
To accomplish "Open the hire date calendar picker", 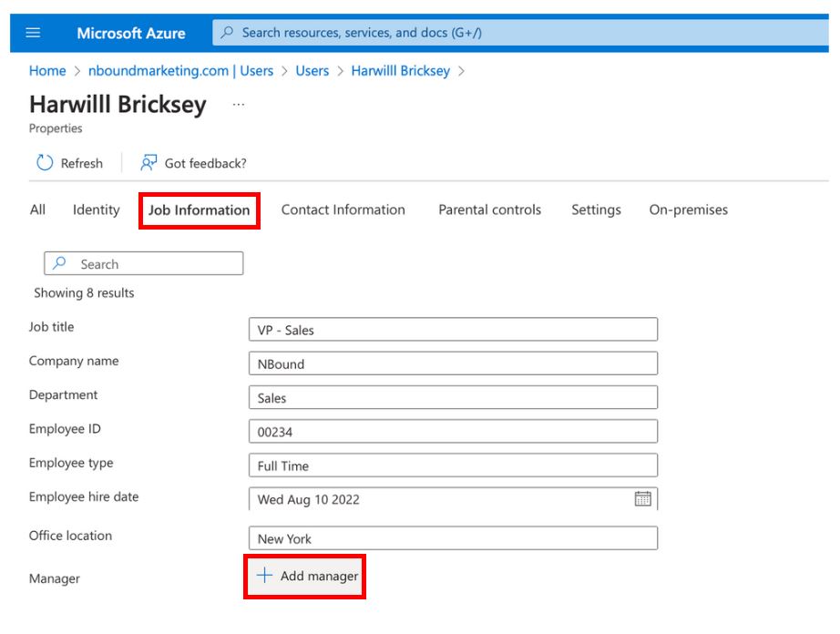I will tap(642, 498).
